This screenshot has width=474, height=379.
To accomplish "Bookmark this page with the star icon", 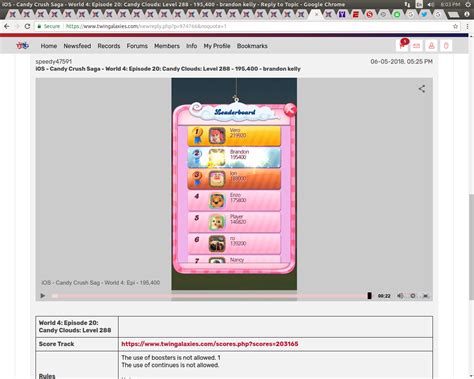I will click(455, 26).
